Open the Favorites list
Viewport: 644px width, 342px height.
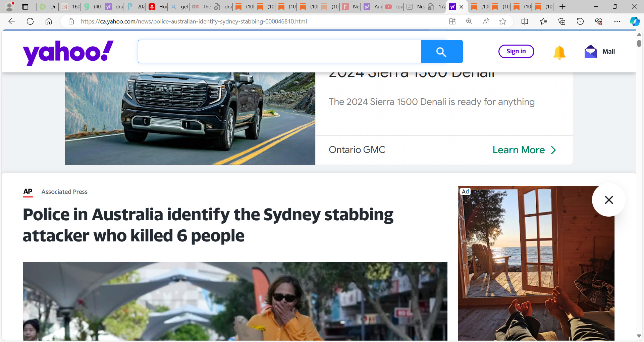click(543, 21)
